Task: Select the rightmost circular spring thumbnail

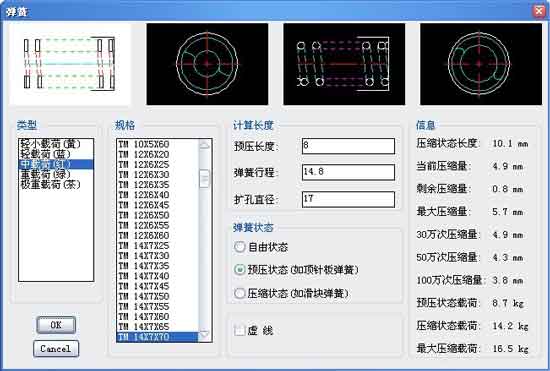Action: pos(481,64)
